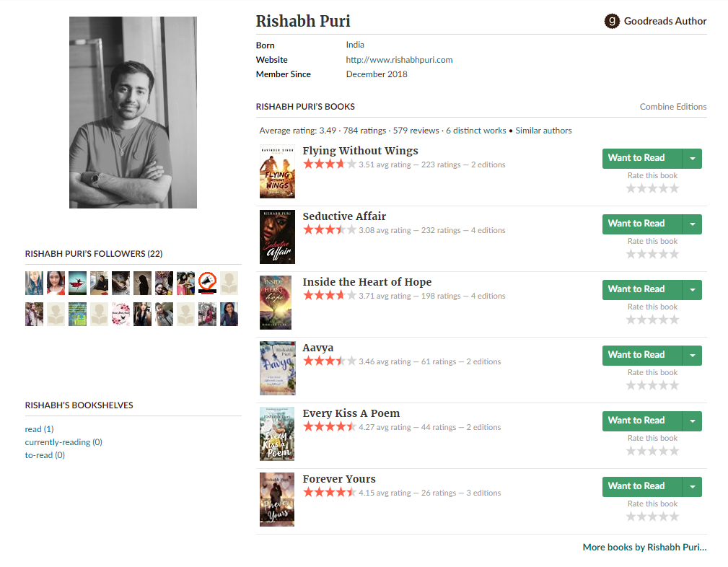Click the megaphone avatar in the followers grid
The height and width of the screenshot is (567, 728).
pos(207,283)
